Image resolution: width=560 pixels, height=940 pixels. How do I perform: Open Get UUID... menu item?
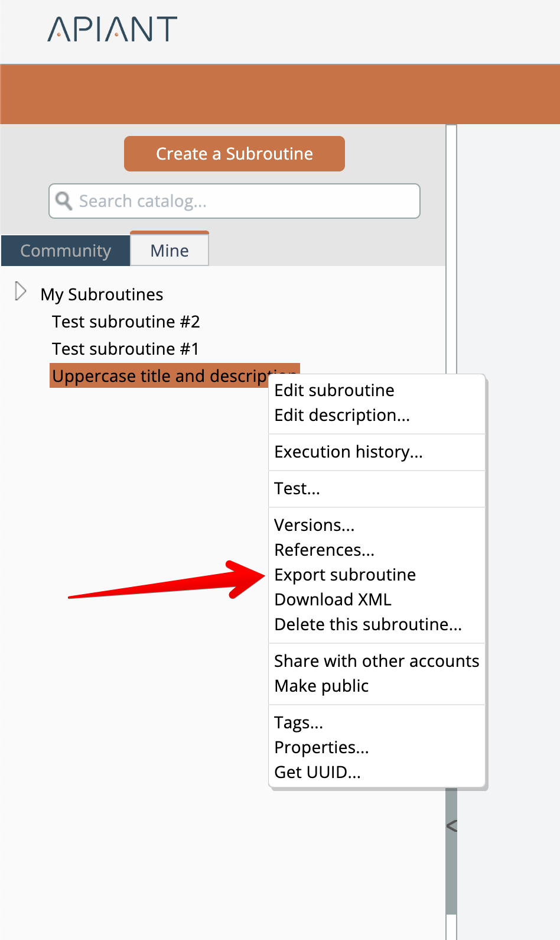[317, 772]
